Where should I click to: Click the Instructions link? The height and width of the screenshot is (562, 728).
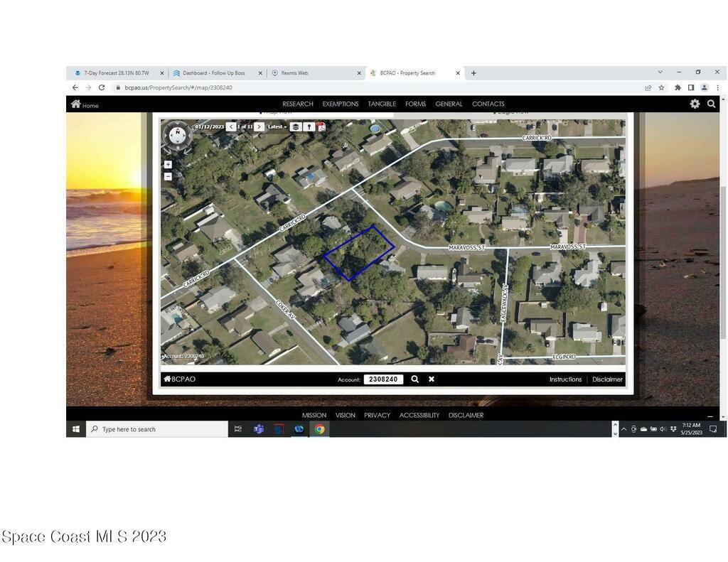click(x=565, y=379)
